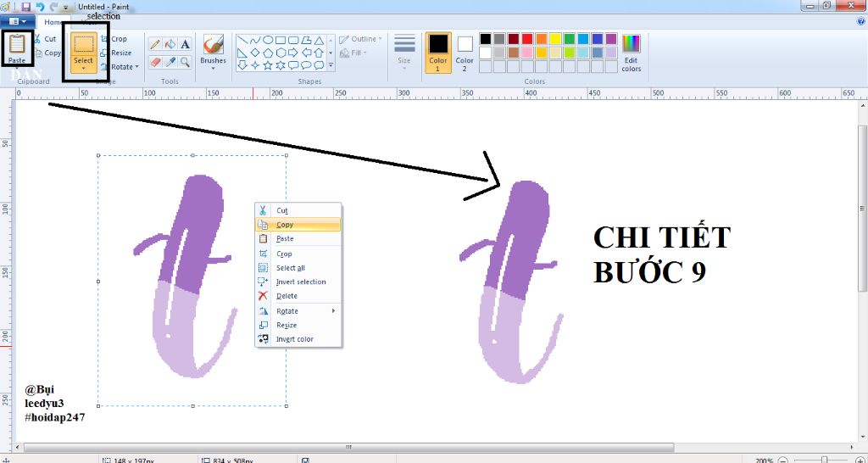Select the Magnifier tool

185,61
